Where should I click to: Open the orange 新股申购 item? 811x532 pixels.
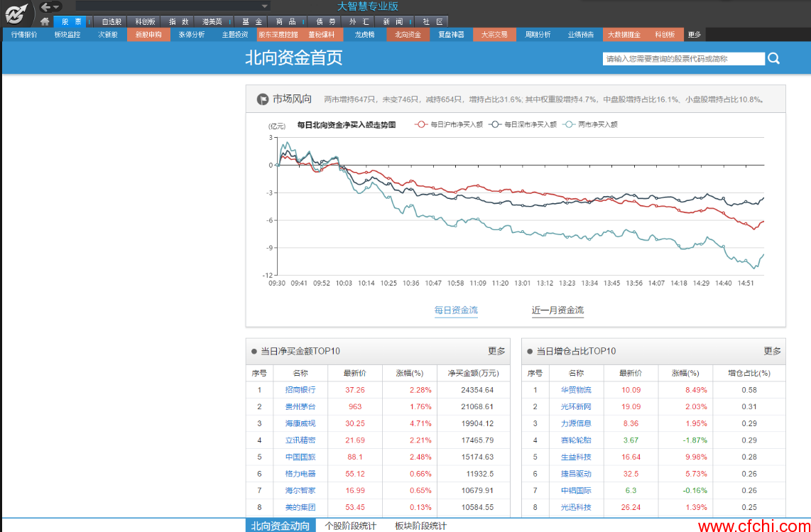[x=148, y=35]
